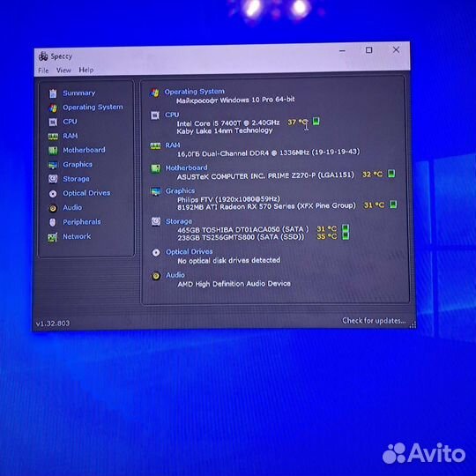Click the green indicator beside SSD 35 °C

click(346, 236)
